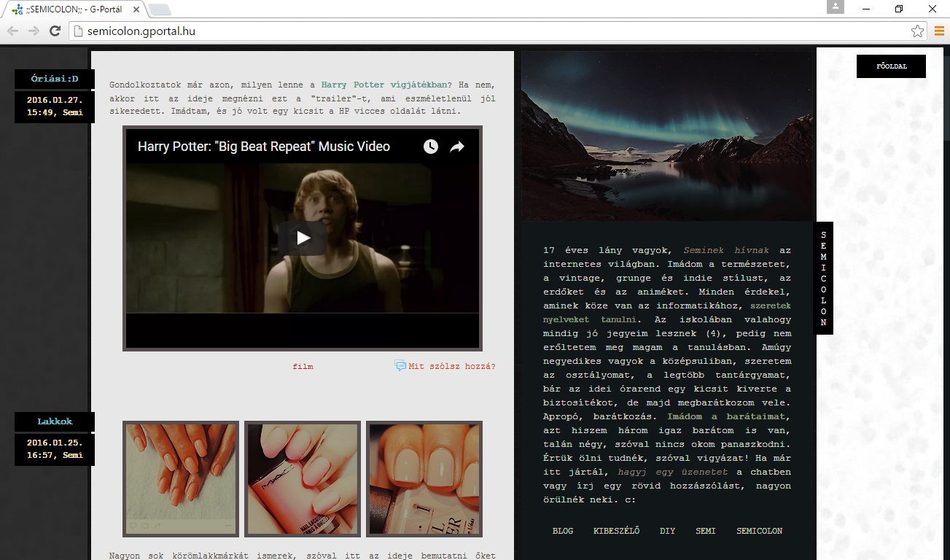Click the browser forward arrow
The width and height of the screenshot is (950, 560).
(34, 31)
